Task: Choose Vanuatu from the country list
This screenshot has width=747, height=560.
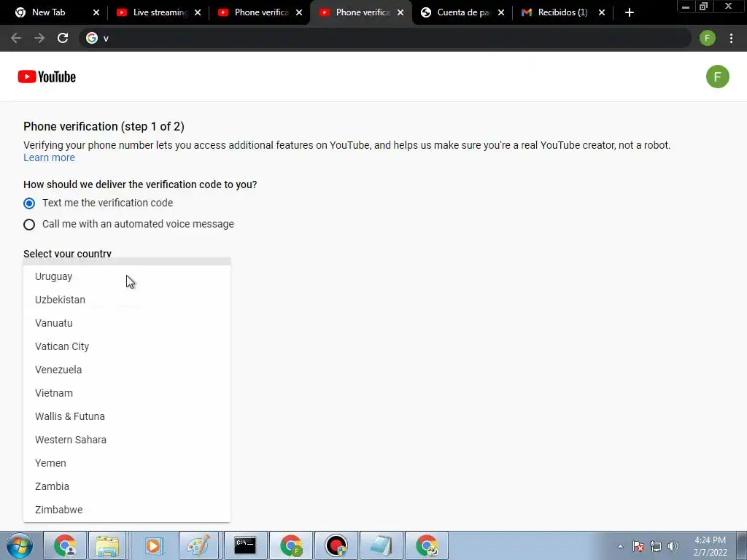Action: [x=127, y=323]
